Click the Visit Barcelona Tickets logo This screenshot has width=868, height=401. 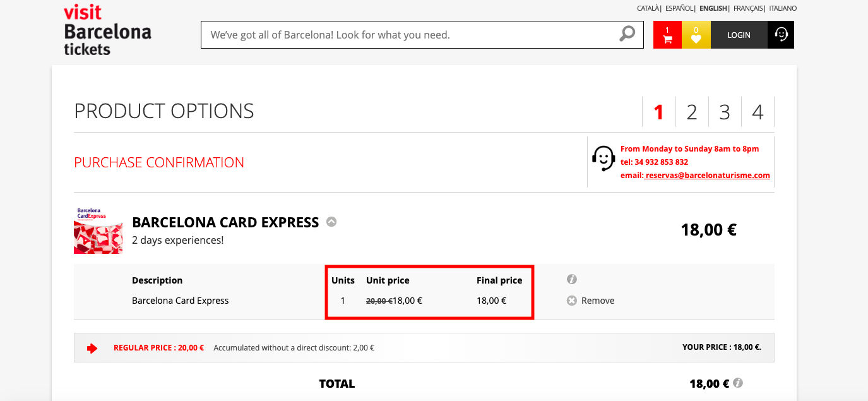(x=107, y=31)
